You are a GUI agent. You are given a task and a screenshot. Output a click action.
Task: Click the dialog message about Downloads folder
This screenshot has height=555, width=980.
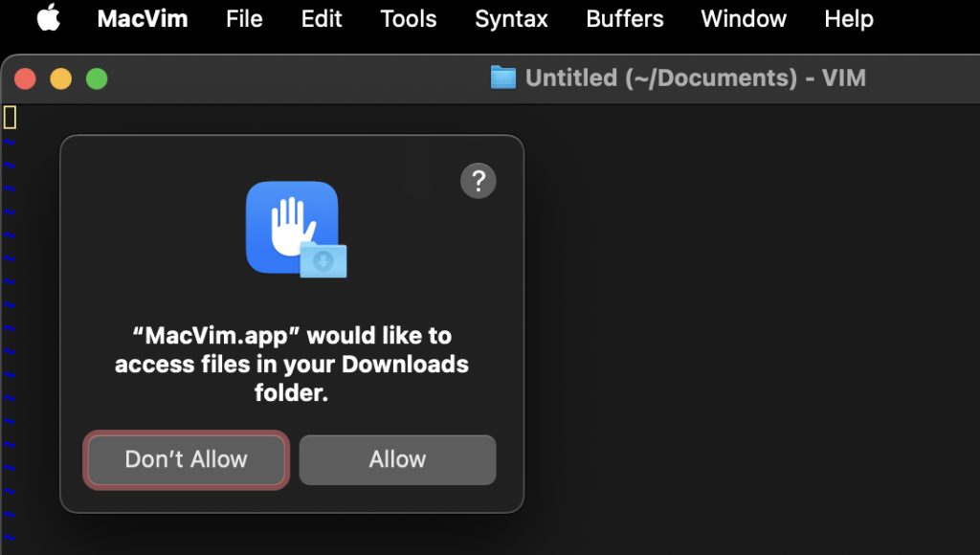click(x=291, y=365)
